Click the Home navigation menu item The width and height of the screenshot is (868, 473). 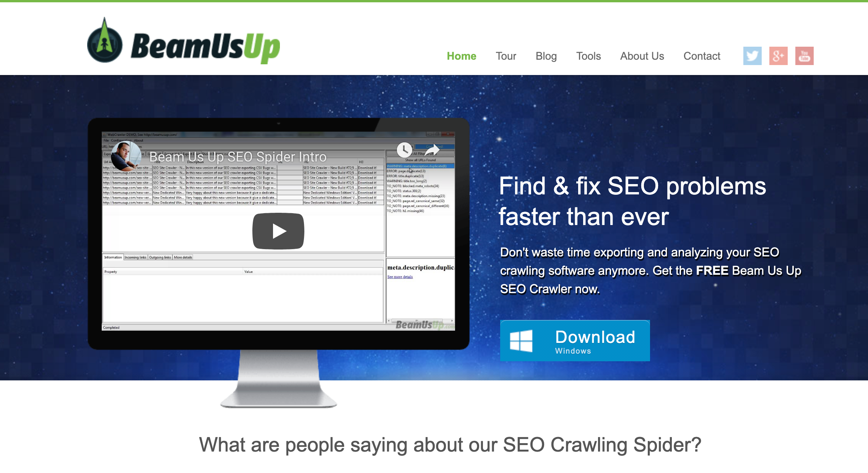462,56
